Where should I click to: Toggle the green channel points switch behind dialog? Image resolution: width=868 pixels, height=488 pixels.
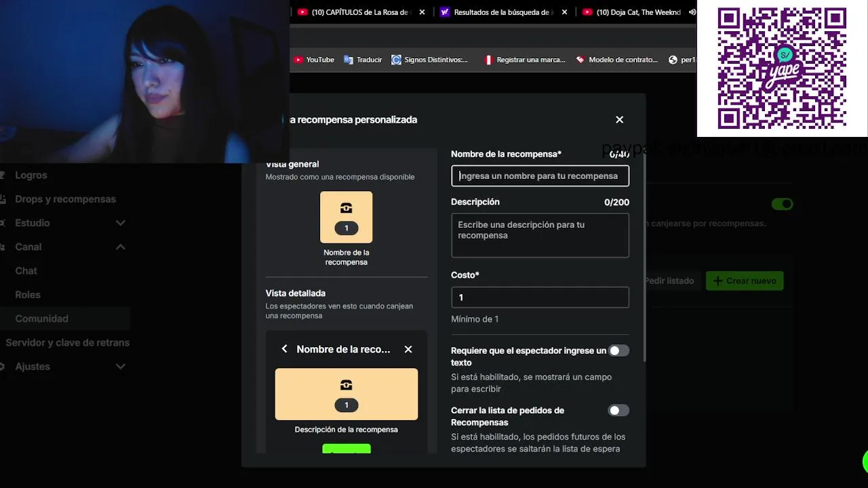pos(782,203)
